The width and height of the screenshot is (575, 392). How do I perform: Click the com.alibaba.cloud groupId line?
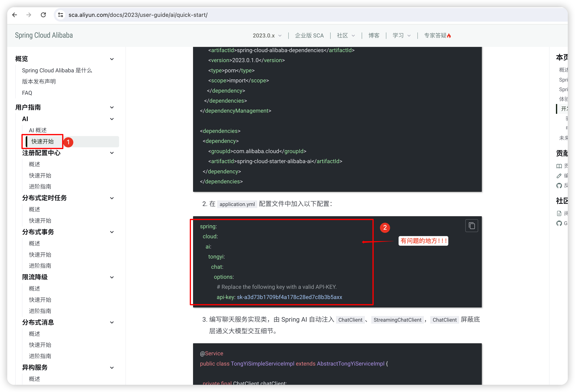(257, 151)
